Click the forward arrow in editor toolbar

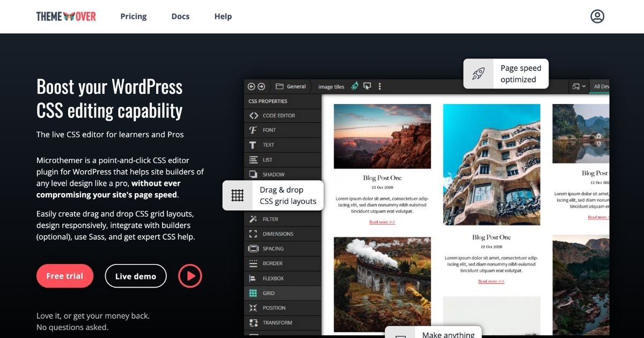click(261, 86)
